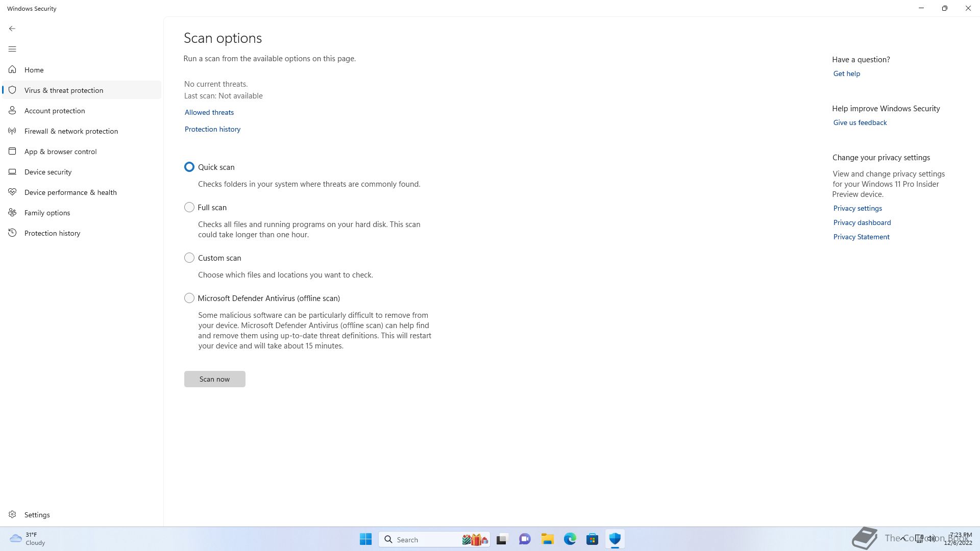Click the Settings gear icon

coord(12,514)
